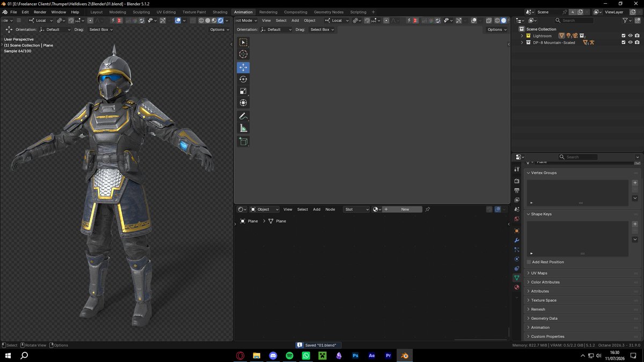Open the Material properties tab
The image size is (644, 362).
point(517,287)
